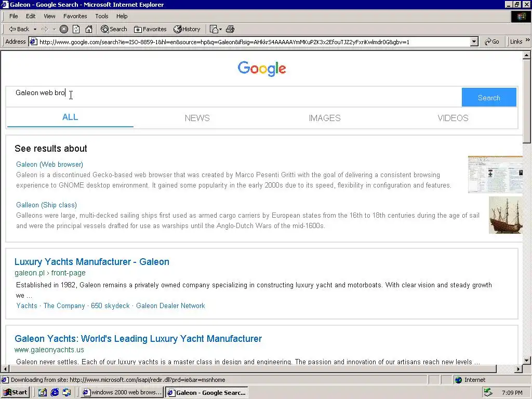532x399 pixels.
Task: Switch to the NEWS results tab
Action: (197, 118)
